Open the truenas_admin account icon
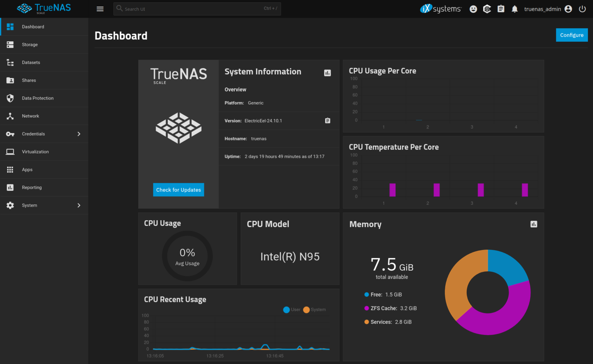 [568, 8]
